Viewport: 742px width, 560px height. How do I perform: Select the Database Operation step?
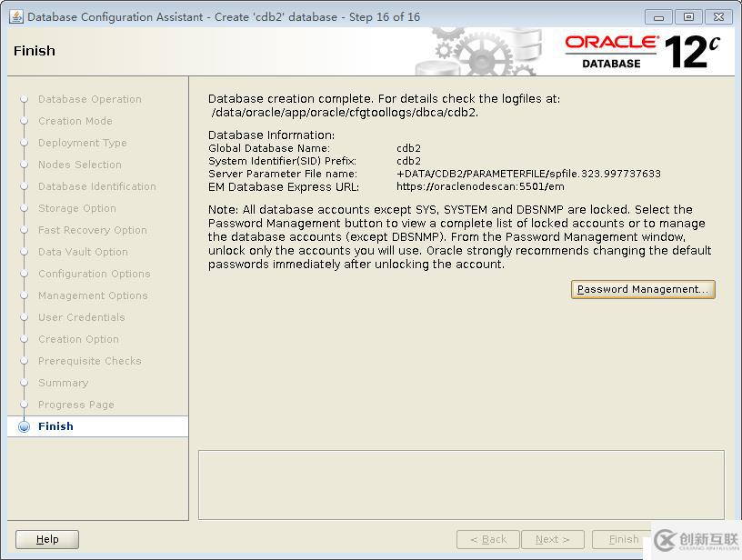coord(90,99)
